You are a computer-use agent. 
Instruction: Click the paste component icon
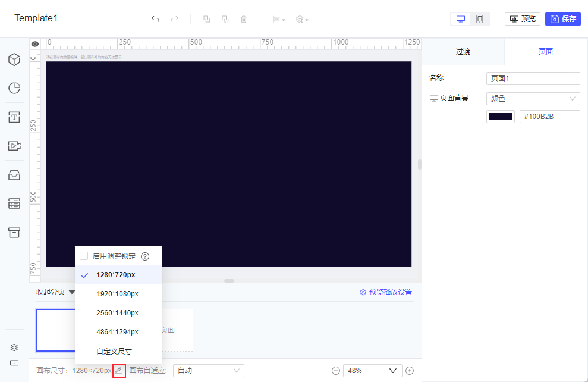(225, 19)
